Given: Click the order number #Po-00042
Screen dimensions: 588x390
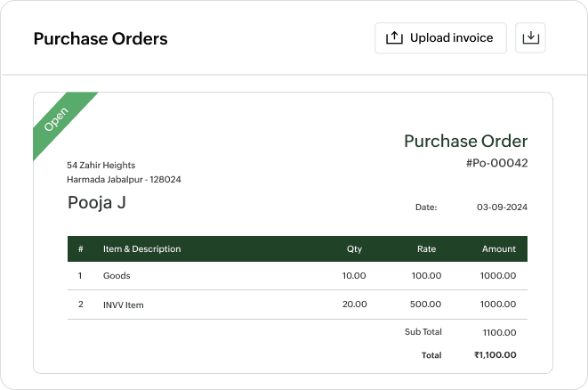Looking at the screenshot, I should pyautogui.click(x=496, y=163).
